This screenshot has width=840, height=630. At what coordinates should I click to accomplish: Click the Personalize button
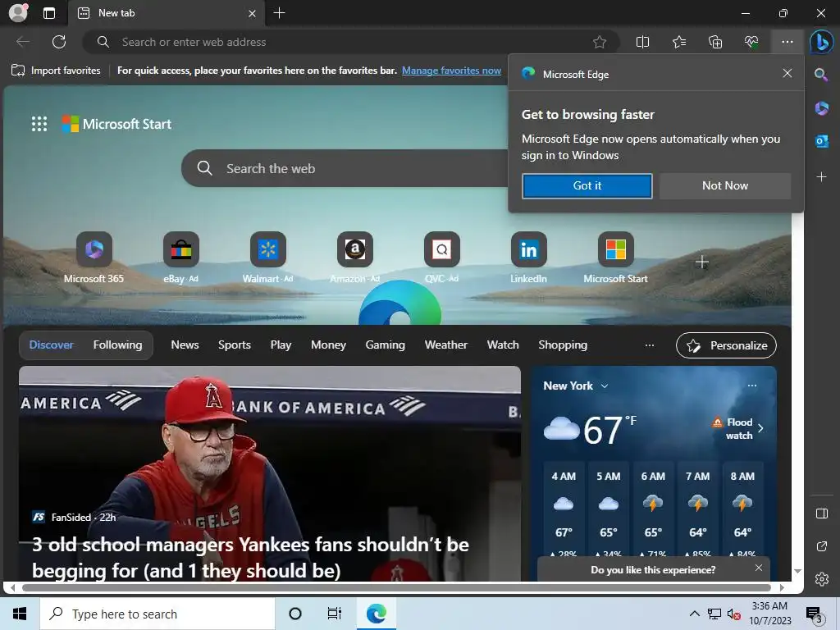pos(726,345)
